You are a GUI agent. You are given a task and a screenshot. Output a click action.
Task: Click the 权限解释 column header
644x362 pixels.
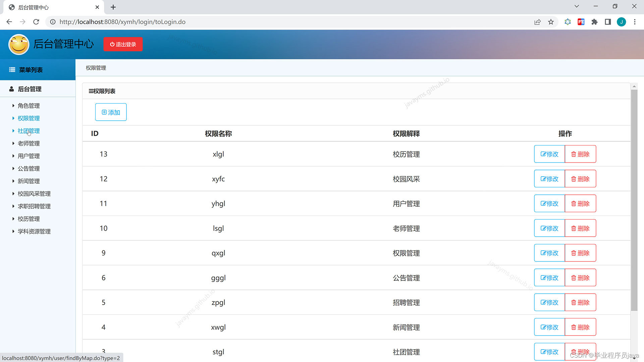(406, 134)
